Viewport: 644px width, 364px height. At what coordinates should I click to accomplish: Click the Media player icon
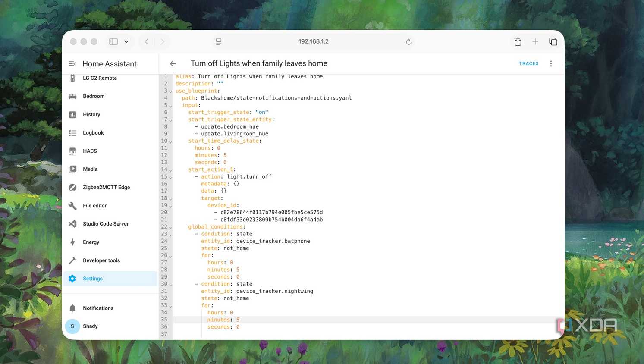[72, 169]
